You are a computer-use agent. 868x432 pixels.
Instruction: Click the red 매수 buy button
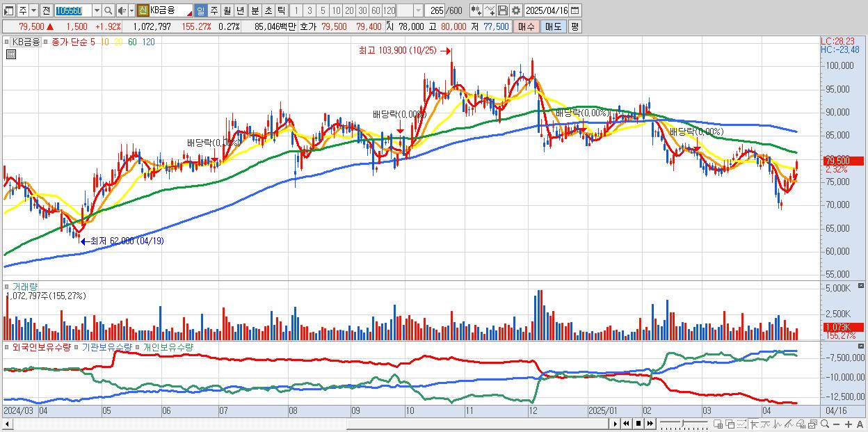[527, 26]
